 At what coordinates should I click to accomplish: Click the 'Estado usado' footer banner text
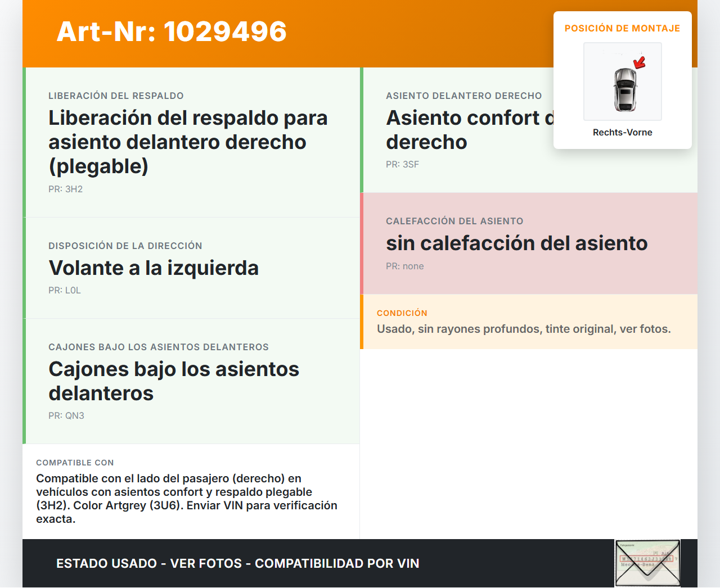click(x=237, y=564)
